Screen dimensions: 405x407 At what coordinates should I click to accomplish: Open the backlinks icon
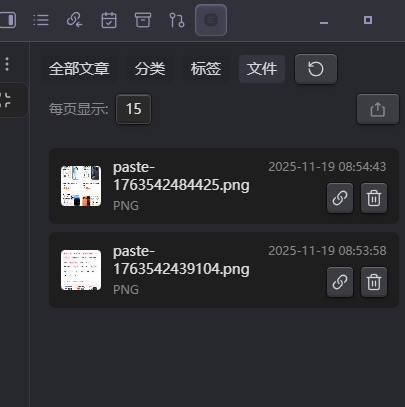75,20
